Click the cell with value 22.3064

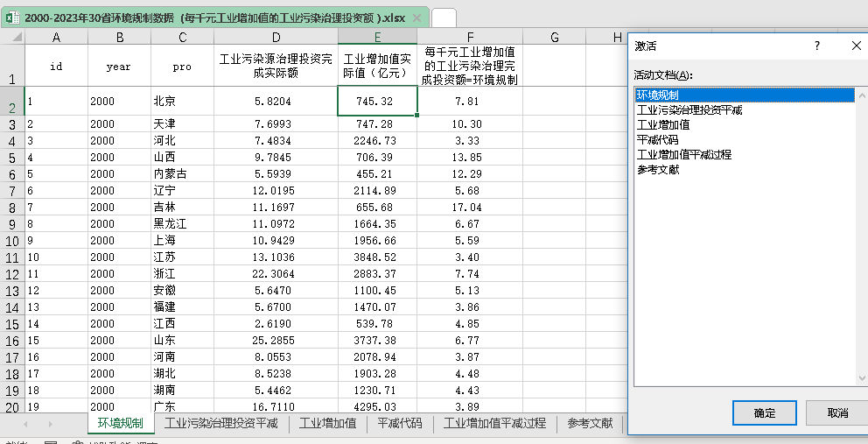coord(276,273)
